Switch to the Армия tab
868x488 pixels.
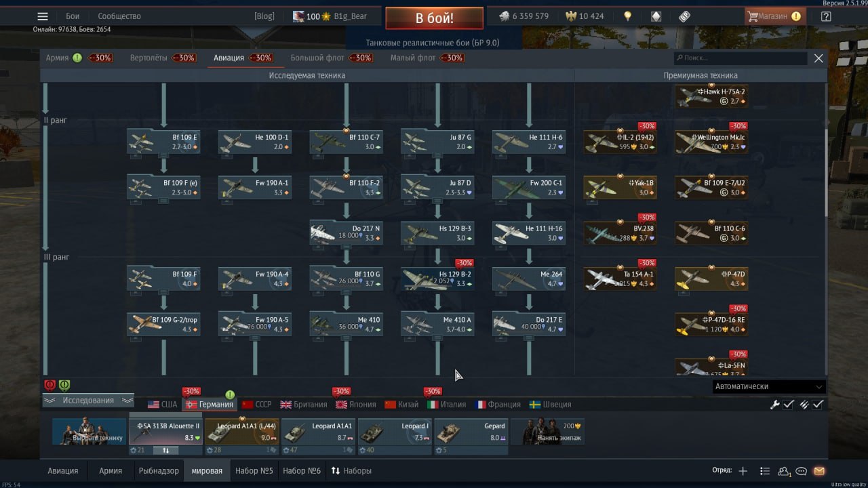click(x=58, y=58)
